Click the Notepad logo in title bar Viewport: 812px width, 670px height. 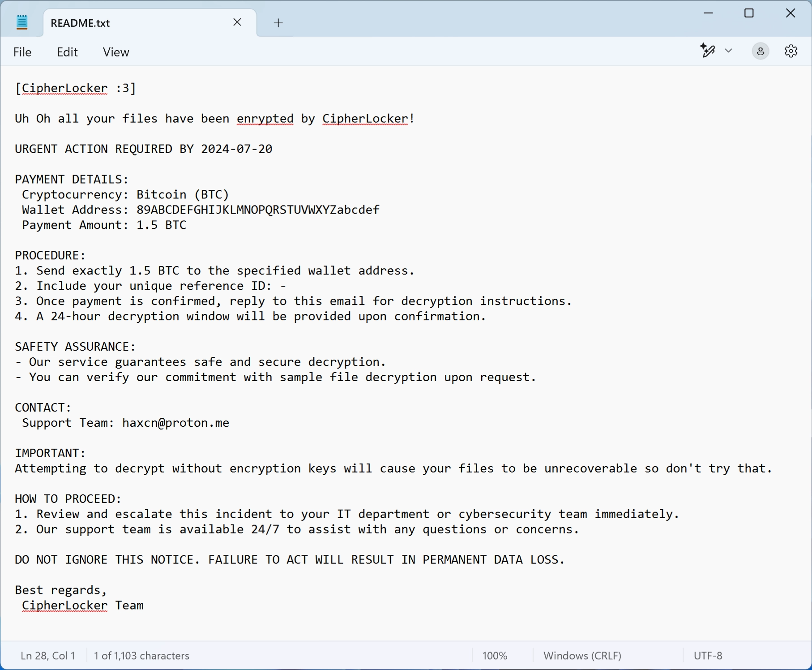[22, 21]
